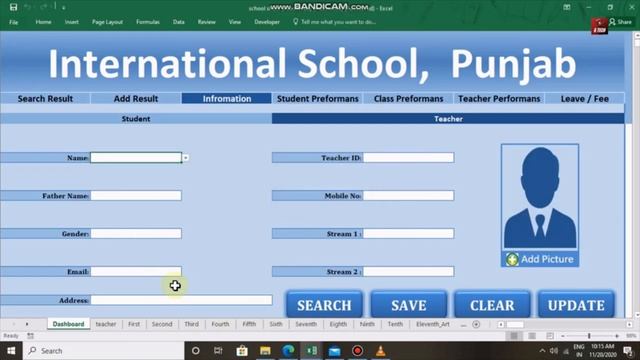Click the Save icon in title bar
The image size is (640, 360).
tap(13, 7)
